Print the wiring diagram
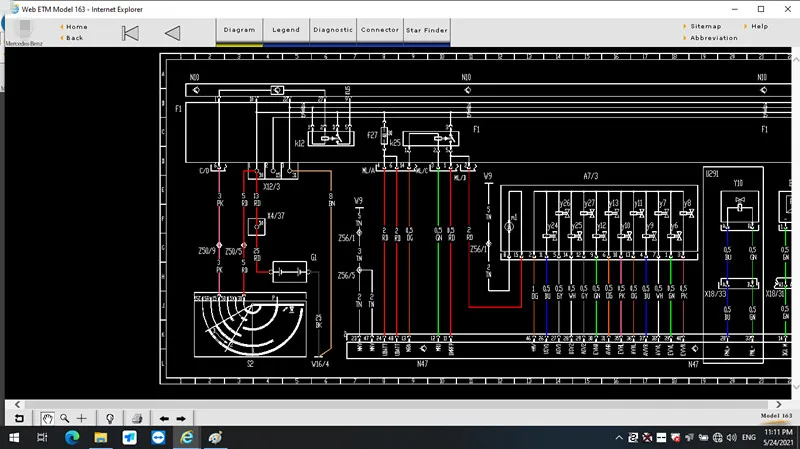Viewport: 800px width, 449px height. tap(137, 418)
